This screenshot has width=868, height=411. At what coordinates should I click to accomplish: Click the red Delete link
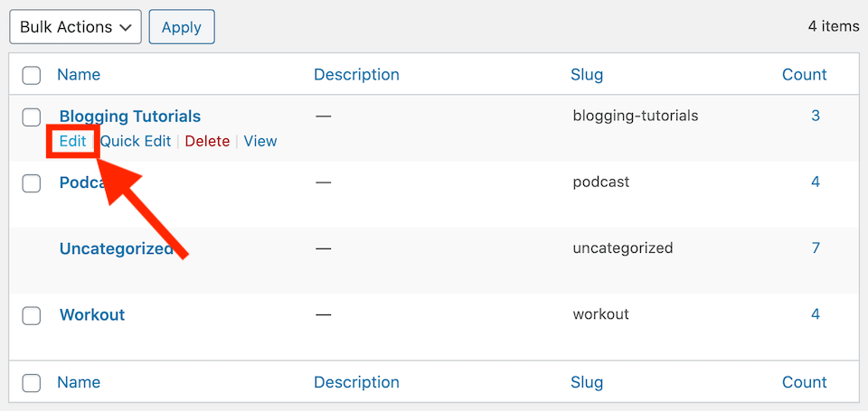207,141
